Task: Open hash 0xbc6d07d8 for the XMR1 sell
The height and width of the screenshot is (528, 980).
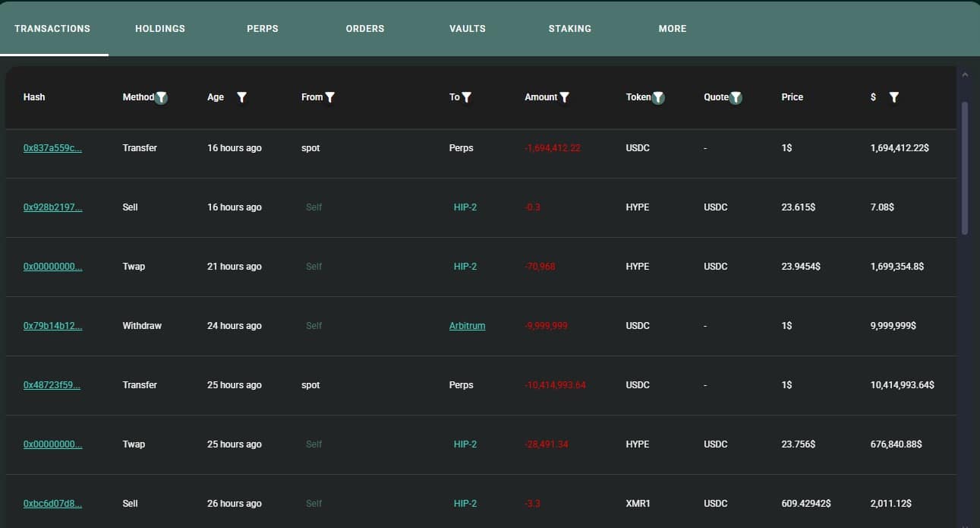Action: [52, 503]
